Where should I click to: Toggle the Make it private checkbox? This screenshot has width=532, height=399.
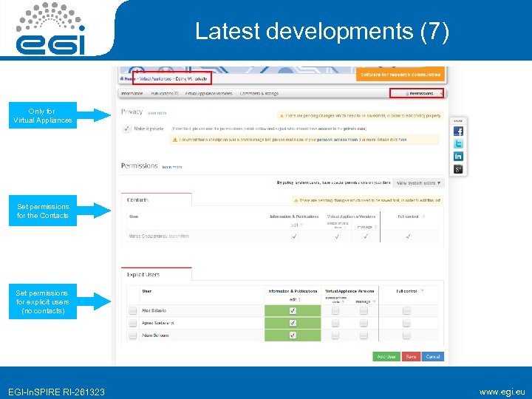[x=126, y=129]
